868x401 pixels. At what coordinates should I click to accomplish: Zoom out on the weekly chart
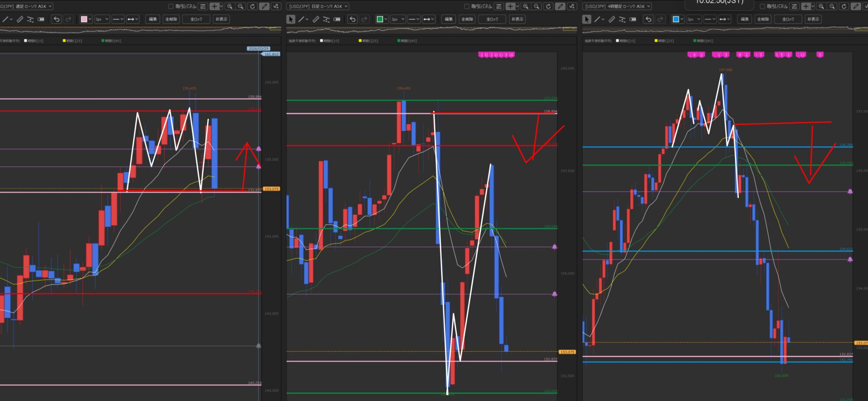(240, 6)
